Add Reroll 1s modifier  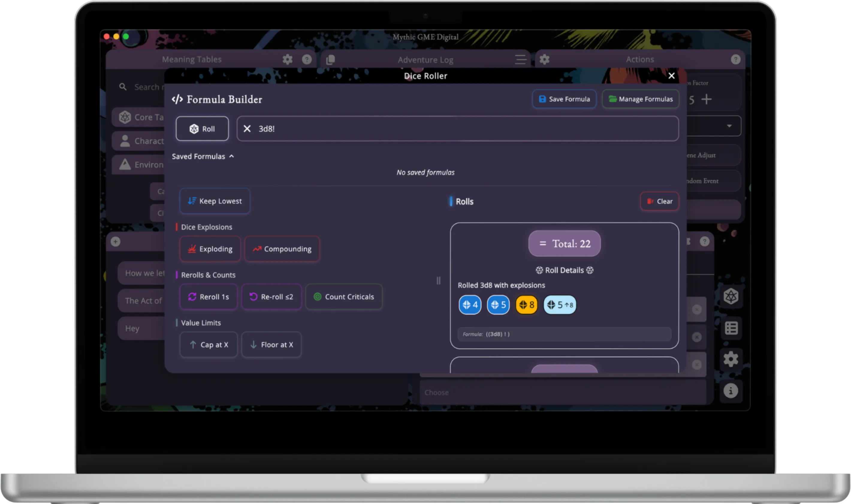pos(209,297)
